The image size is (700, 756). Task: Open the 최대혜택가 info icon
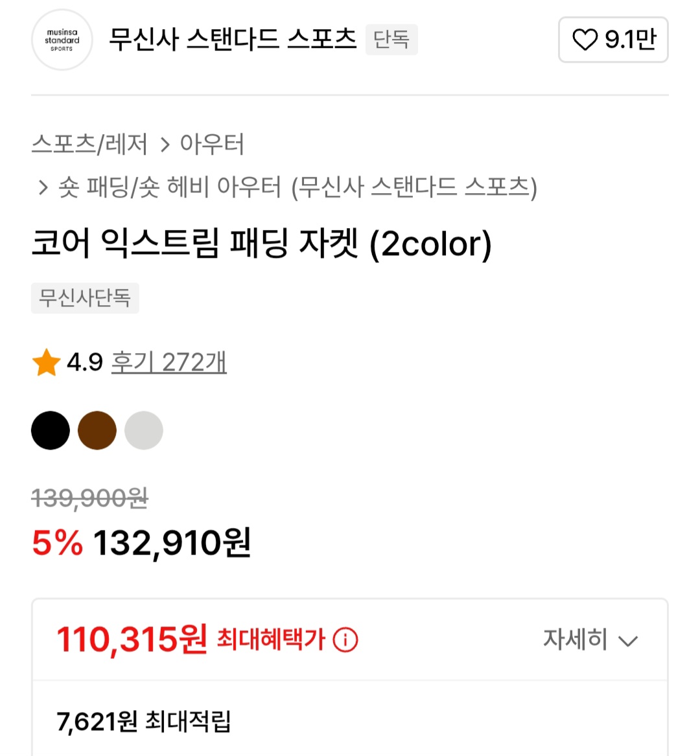click(345, 640)
